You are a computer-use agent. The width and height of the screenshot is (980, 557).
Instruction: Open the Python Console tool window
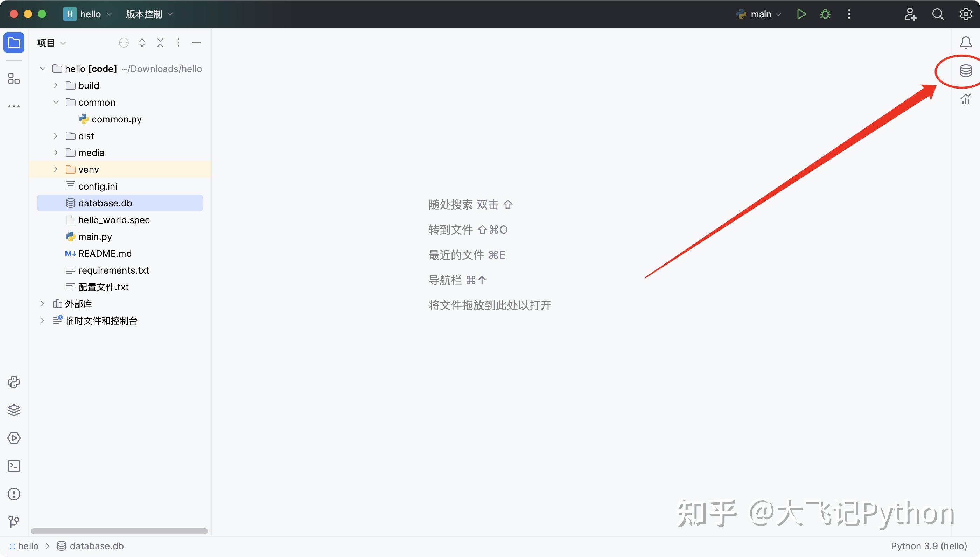point(14,382)
